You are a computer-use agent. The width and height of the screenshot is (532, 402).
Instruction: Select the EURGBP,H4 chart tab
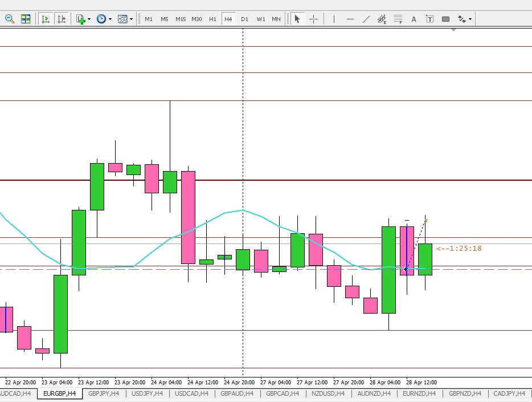60,393
